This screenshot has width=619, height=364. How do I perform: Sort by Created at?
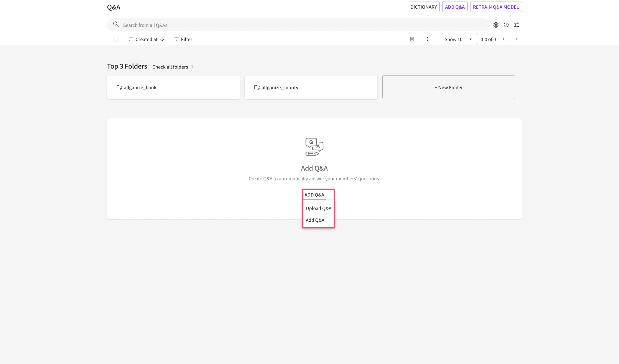[x=146, y=39]
